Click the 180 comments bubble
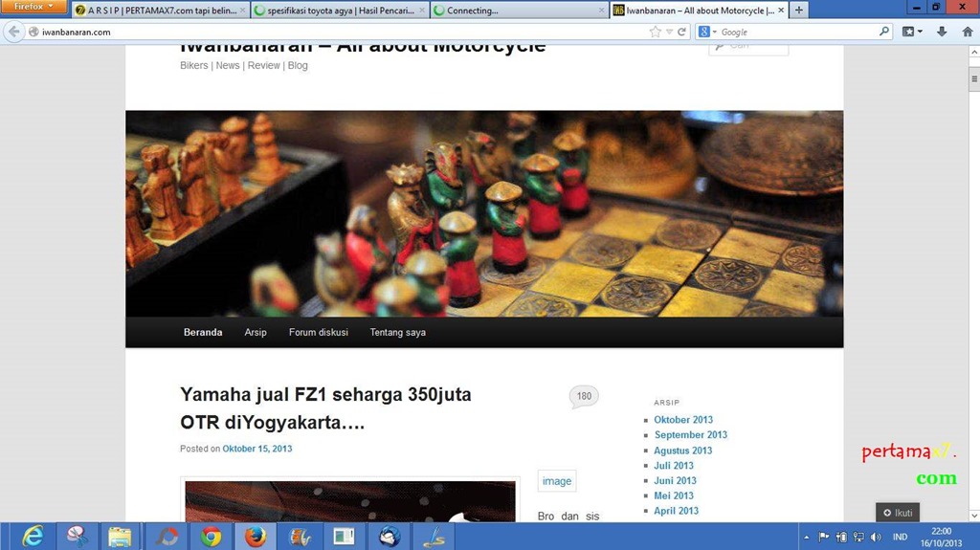Image resolution: width=980 pixels, height=550 pixels. [x=584, y=396]
